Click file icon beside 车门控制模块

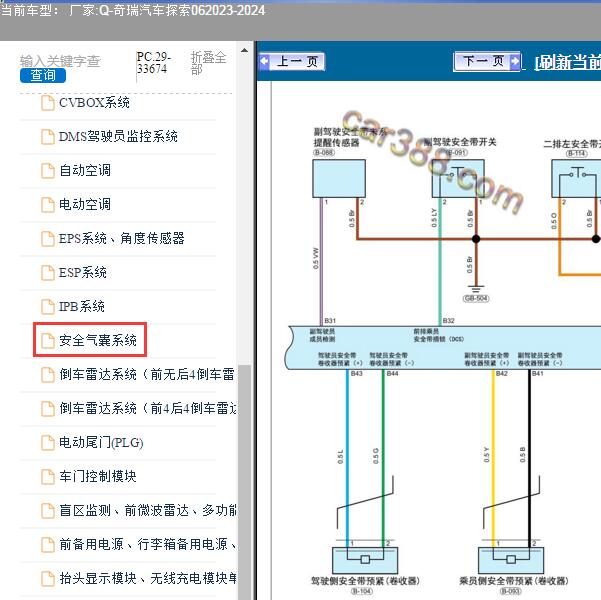pyautogui.click(x=48, y=477)
